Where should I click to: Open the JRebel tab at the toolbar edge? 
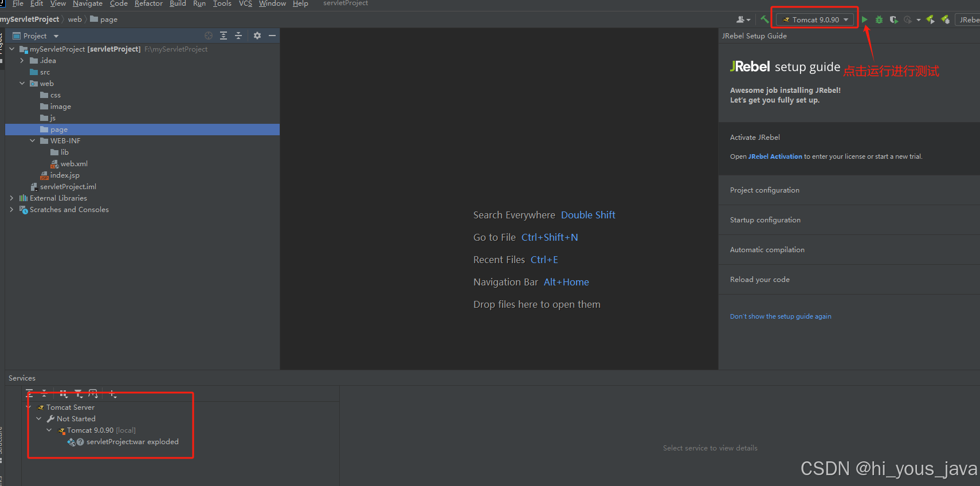point(968,19)
